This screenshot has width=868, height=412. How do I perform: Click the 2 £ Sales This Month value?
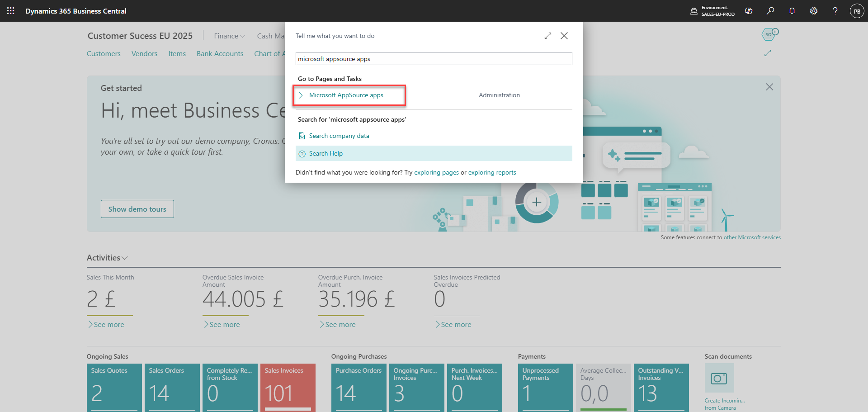point(101,299)
